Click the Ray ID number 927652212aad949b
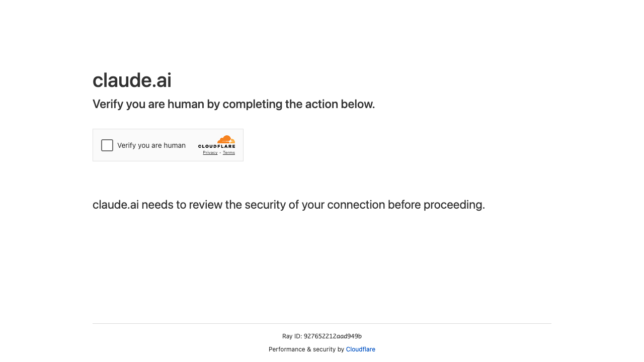This screenshot has width=644, height=362. click(x=333, y=336)
